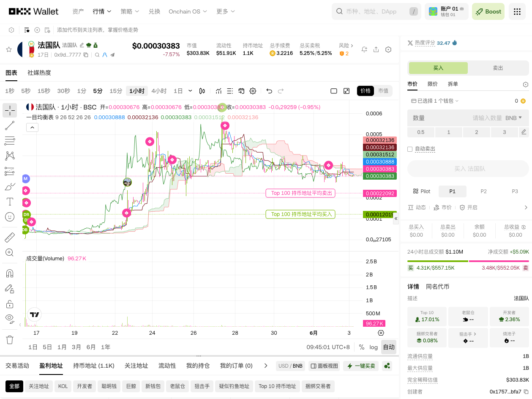The image size is (532, 399).
Task: Switch to the 社媒热度 tab
Action: point(39,73)
